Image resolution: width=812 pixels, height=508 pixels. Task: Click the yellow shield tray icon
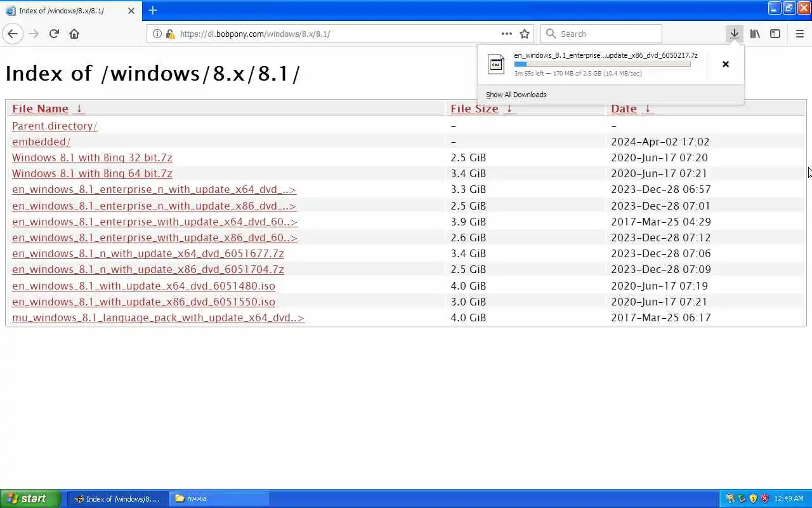(753, 498)
